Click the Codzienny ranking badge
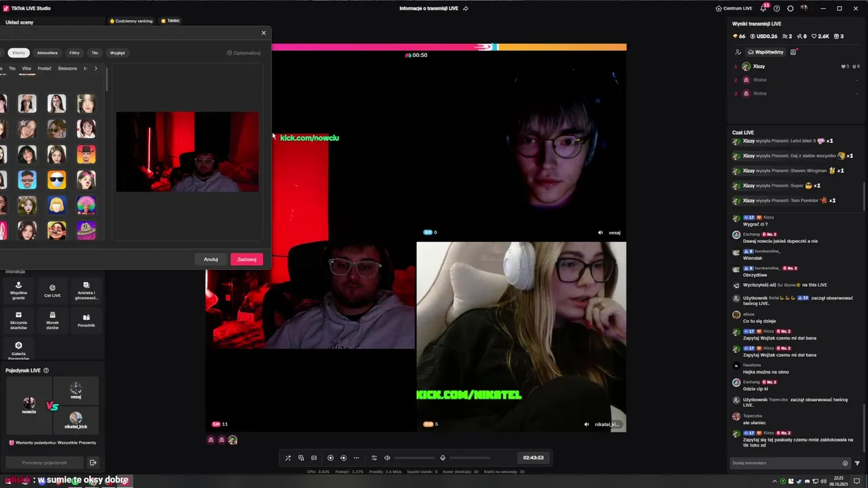The width and height of the screenshot is (868, 488). pyautogui.click(x=132, y=21)
